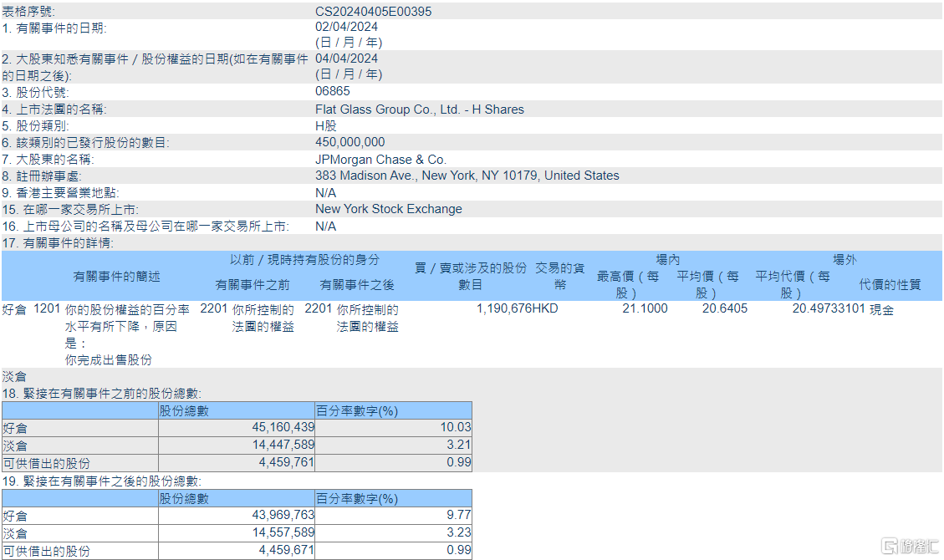Click off-exchange average consideration 20.49733101
Viewport: 944px width, 560px height.
tap(829, 308)
